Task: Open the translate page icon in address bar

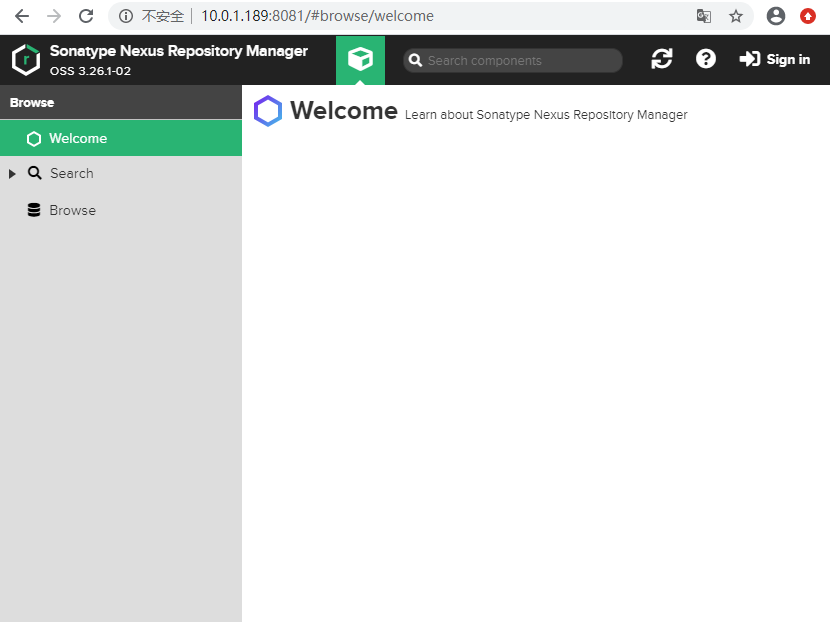Action: pos(703,16)
